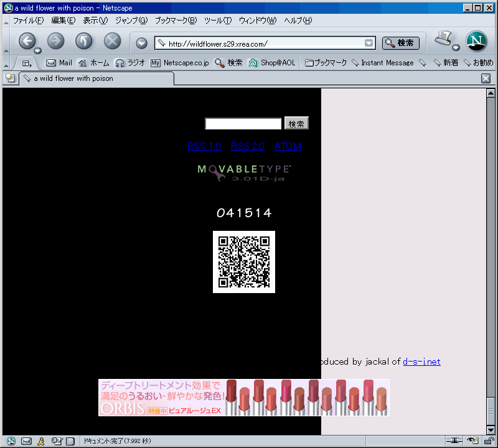Image resolution: width=498 pixels, height=448 pixels.
Task: Toggle the sidebar panel icon on personal toolbar
Action: click(x=27, y=63)
